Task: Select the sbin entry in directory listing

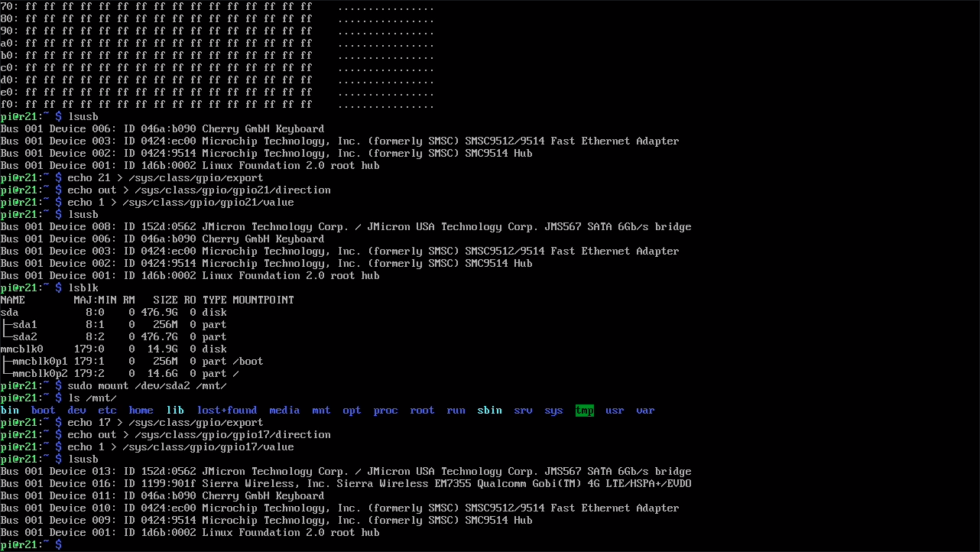Action: tap(489, 411)
